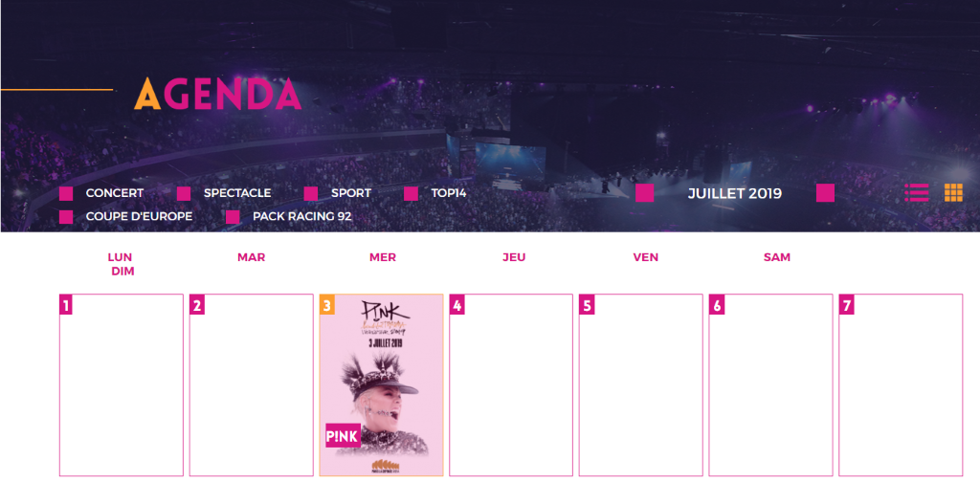This screenshot has height=481, width=980.
Task: Click the P!NK label on the poster
Action: pyautogui.click(x=343, y=435)
